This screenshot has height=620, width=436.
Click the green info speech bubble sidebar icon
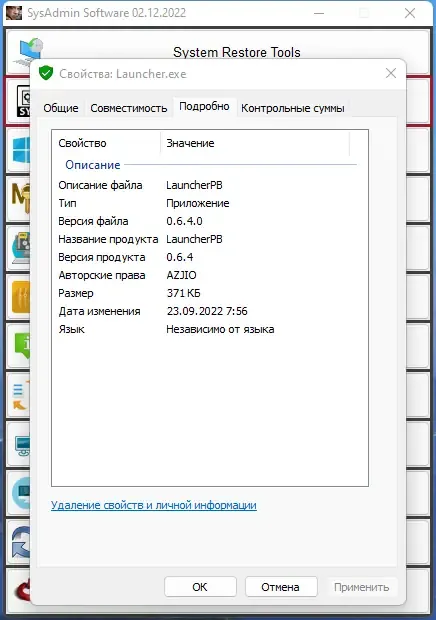tap(22, 345)
